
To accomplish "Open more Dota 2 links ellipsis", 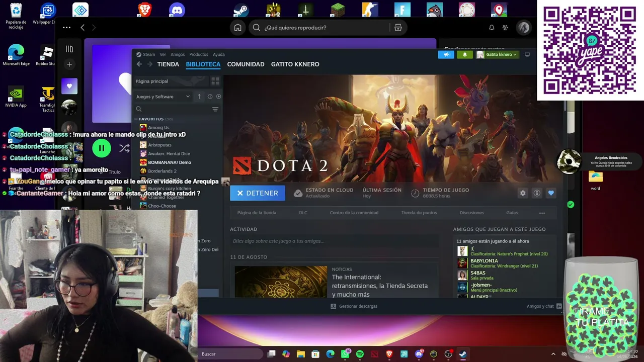I will [x=542, y=213].
